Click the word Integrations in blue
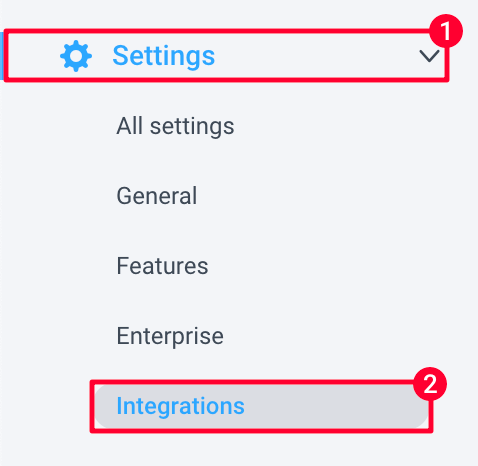 (x=180, y=406)
